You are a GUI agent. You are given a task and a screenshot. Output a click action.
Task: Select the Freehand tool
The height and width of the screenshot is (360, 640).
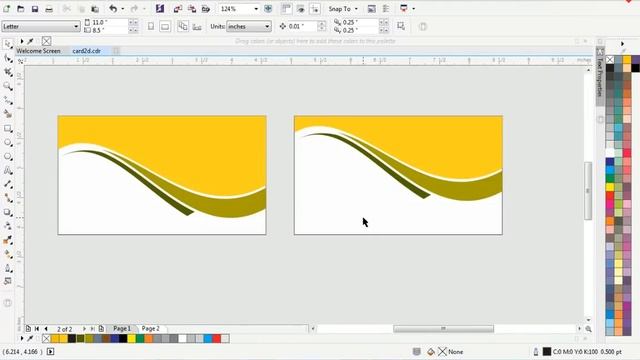pyautogui.click(x=7, y=100)
